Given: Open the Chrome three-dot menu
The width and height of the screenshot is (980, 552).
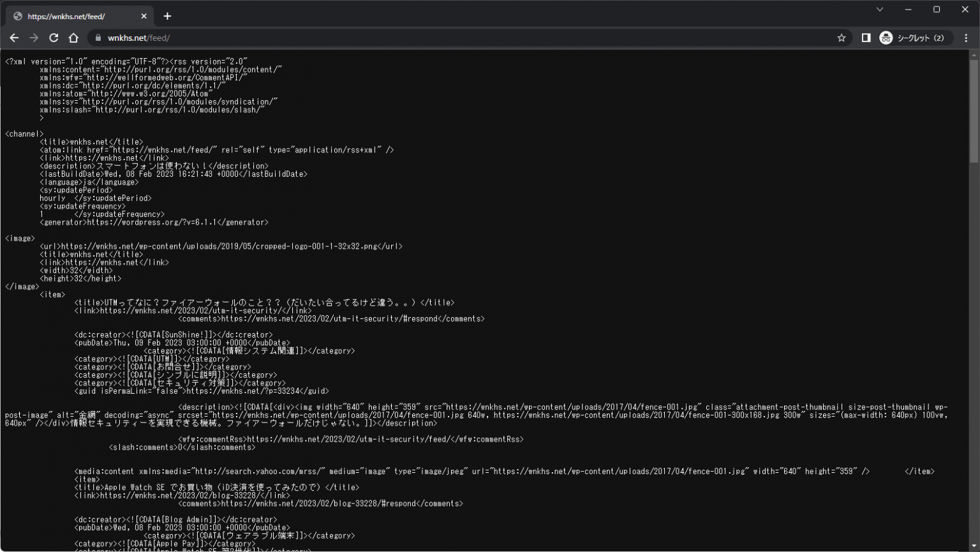Looking at the screenshot, I should pos(966,38).
